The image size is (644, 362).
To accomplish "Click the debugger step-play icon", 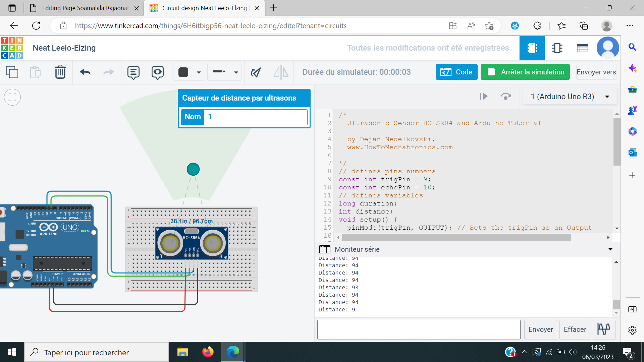I will [483, 97].
